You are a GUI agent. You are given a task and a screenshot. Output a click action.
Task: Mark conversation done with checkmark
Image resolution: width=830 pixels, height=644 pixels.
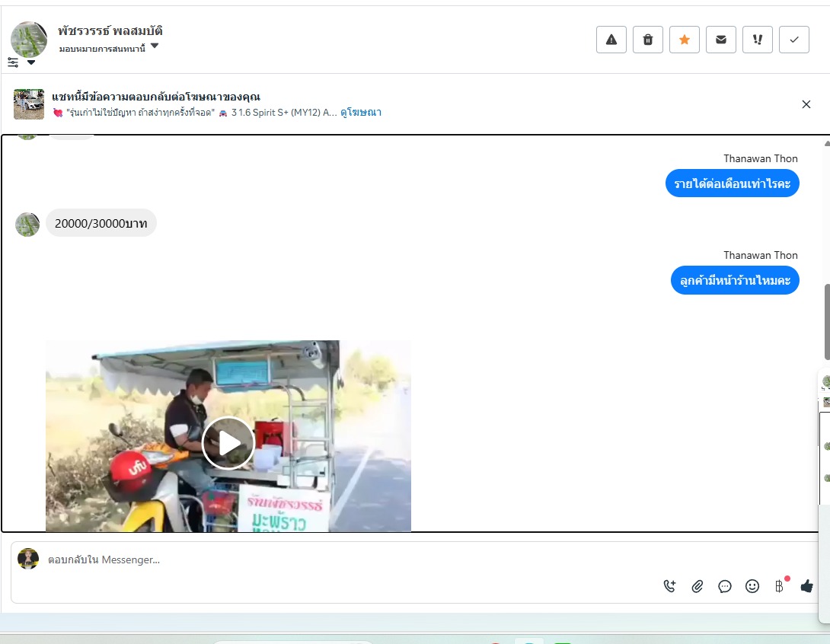794,40
